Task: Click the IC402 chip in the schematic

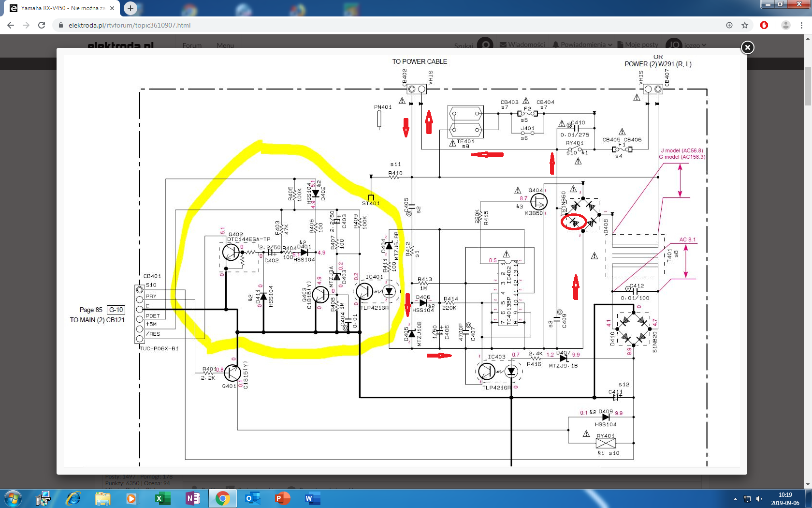Action: coord(508,293)
